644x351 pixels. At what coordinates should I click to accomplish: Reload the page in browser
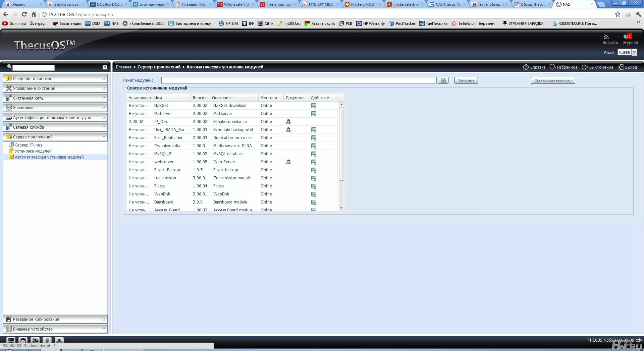24,14
